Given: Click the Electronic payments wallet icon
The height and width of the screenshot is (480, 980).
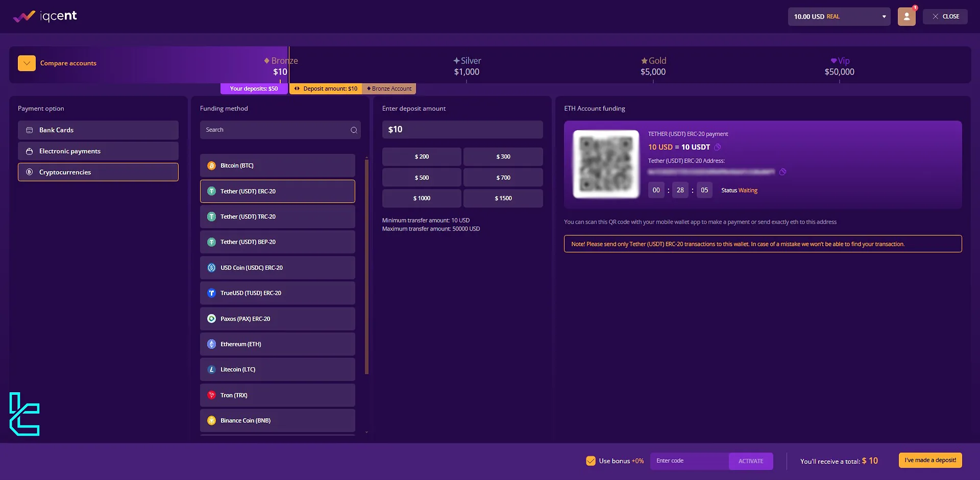Looking at the screenshot, I should click(x=30, y=151).
